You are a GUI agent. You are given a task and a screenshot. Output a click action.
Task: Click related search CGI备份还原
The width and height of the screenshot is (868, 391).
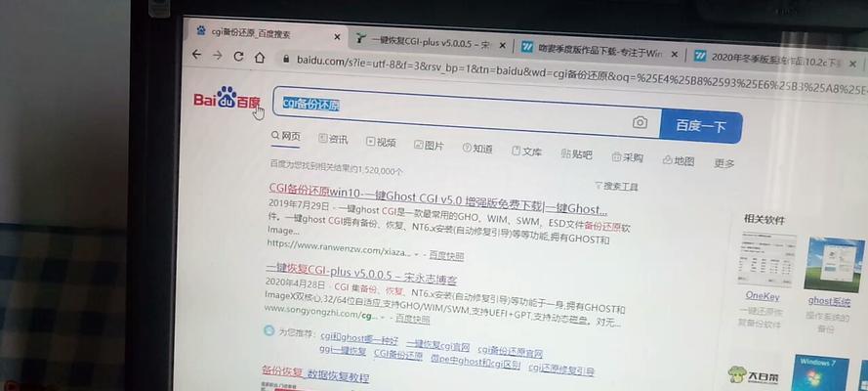(398, 355)
